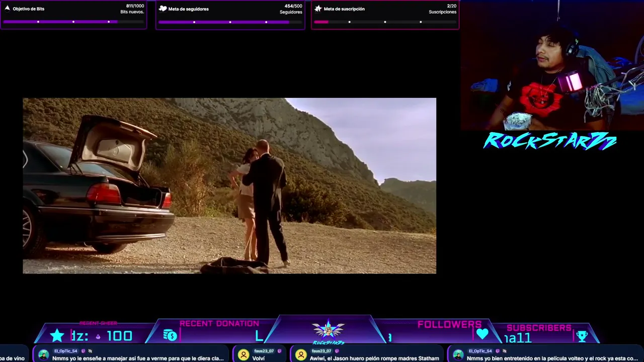Click the 'Suscripciones' caption
Image resolution: width=644 pixels, height=362 pixels.
pyautogui.click(x=443, y=12)
